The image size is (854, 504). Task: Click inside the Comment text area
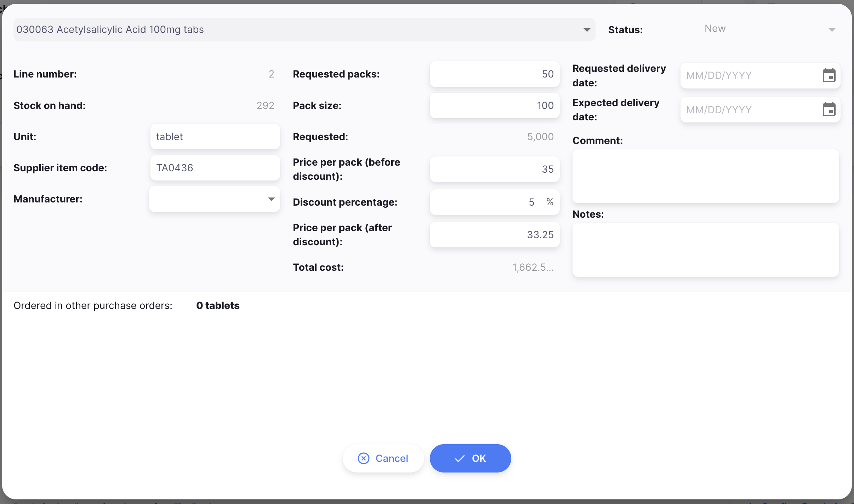click(705, 176)
